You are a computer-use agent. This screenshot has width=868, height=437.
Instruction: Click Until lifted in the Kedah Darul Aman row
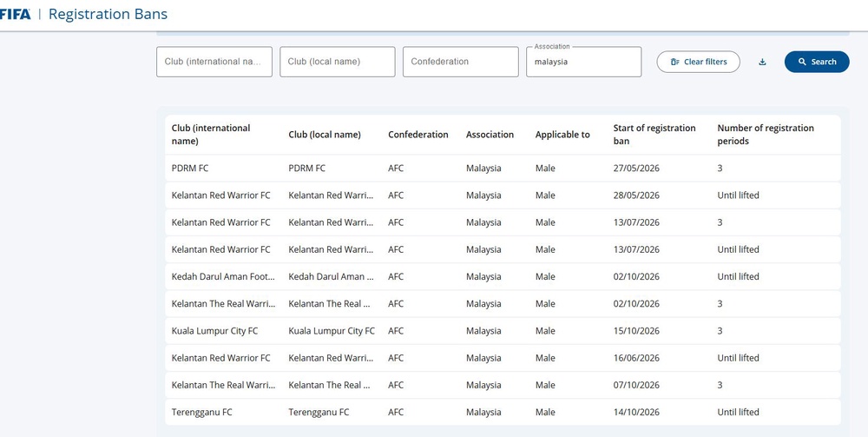(x=738, y=277)
